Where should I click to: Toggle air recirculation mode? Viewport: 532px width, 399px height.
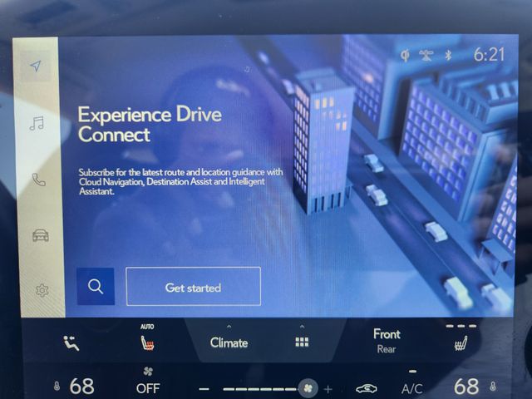[x=367, y=388]
